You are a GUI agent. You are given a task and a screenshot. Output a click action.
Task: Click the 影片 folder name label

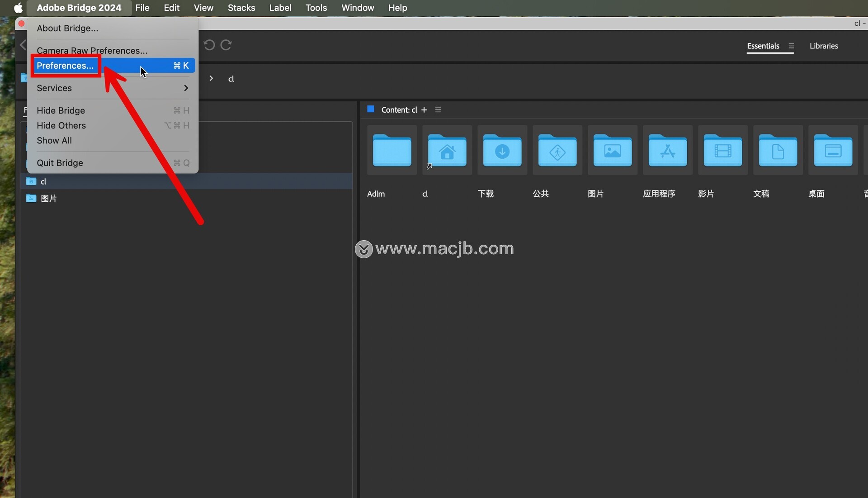click(x=706, y=194)
